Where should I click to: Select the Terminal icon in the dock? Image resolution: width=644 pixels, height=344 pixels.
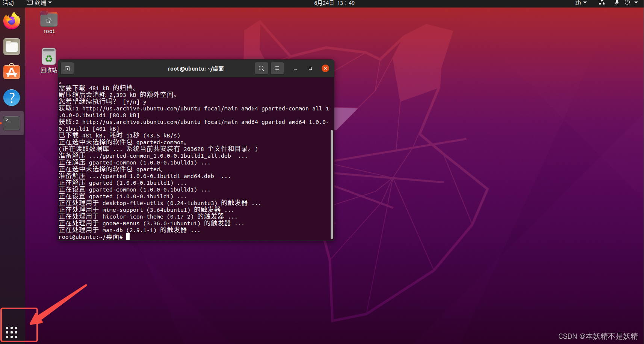click(12, 123)
